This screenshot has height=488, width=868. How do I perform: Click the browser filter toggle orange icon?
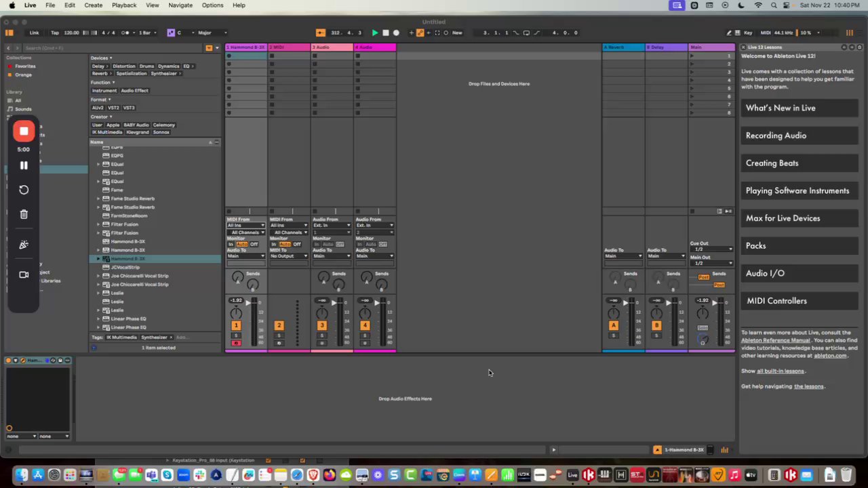click(x=208, y=47)
